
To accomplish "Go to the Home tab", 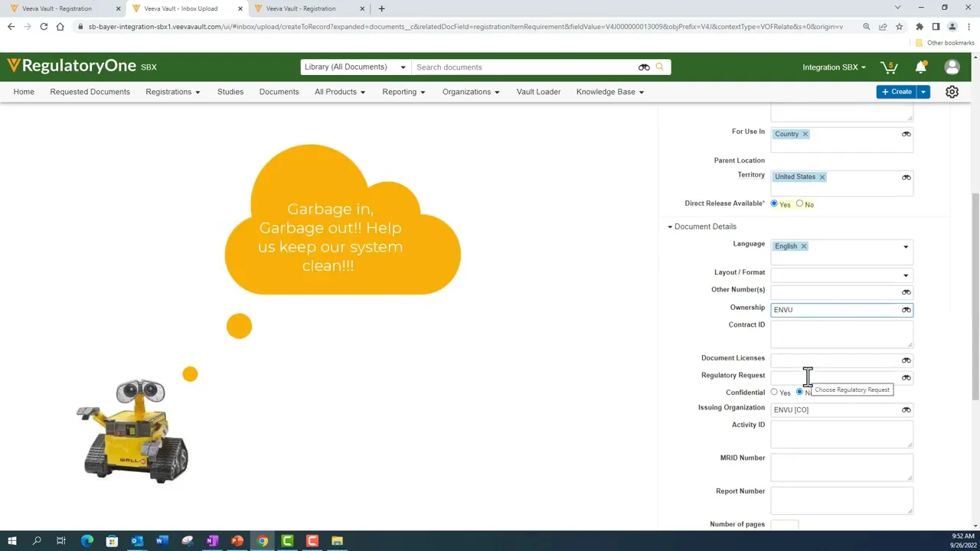I will (24, 92).
